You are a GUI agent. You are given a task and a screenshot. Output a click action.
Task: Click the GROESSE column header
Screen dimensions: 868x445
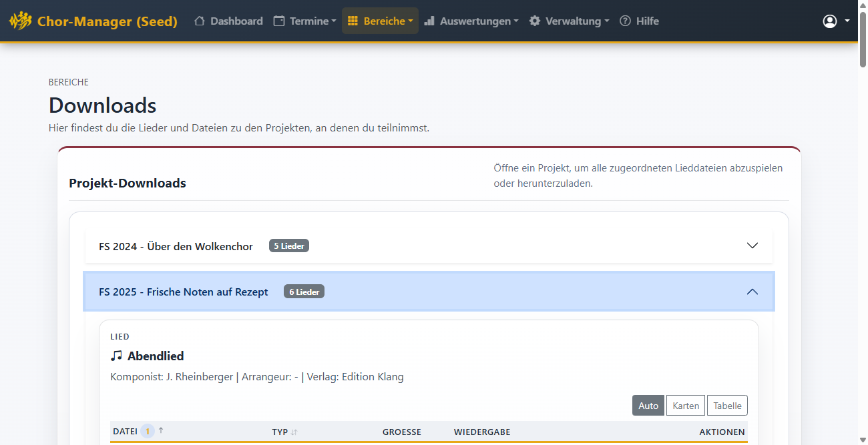point(402,432)
